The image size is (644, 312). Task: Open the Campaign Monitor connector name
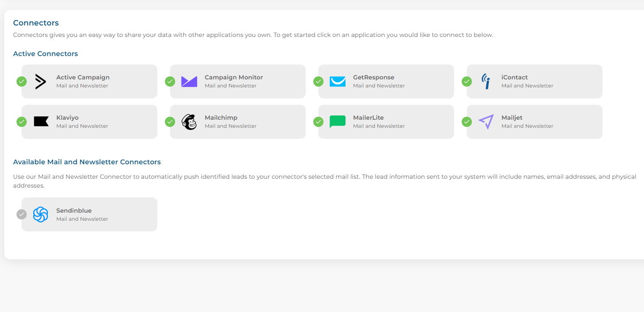234,77
